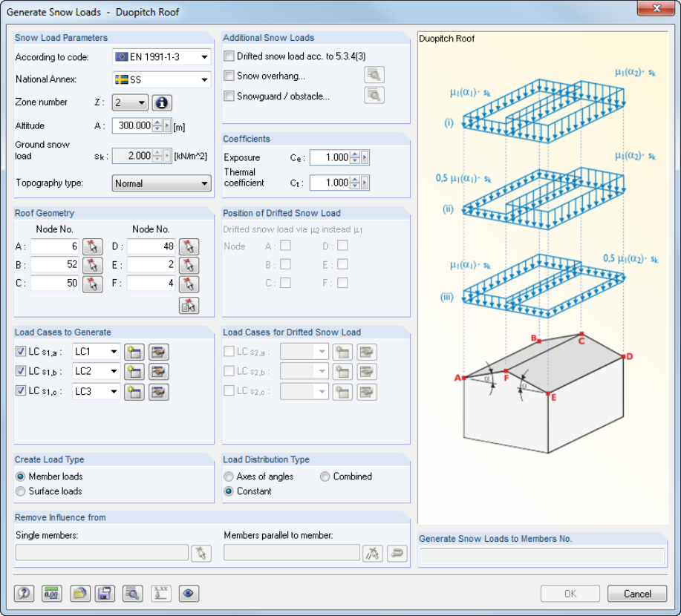Open load case library for LC s1,a

pyautogui.click(x=158, y=352)
